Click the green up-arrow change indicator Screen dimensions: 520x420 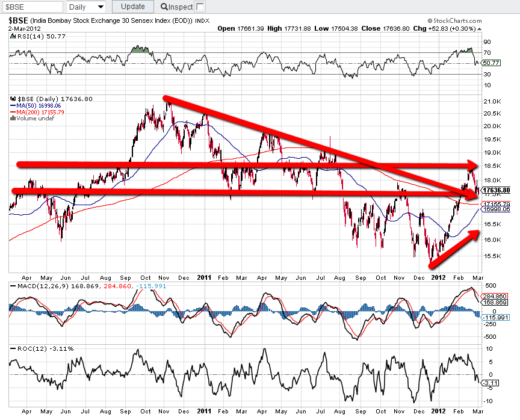pyautogui.click(x=479, y=29)
